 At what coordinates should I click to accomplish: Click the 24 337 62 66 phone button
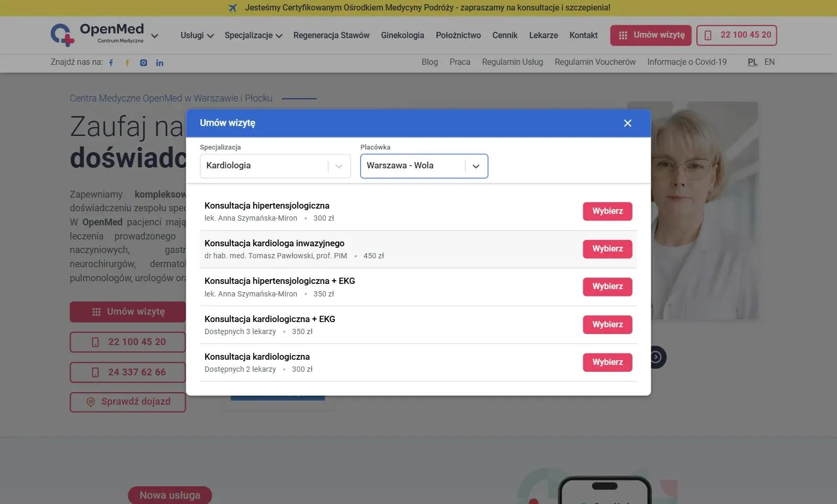tap(128, 372)
